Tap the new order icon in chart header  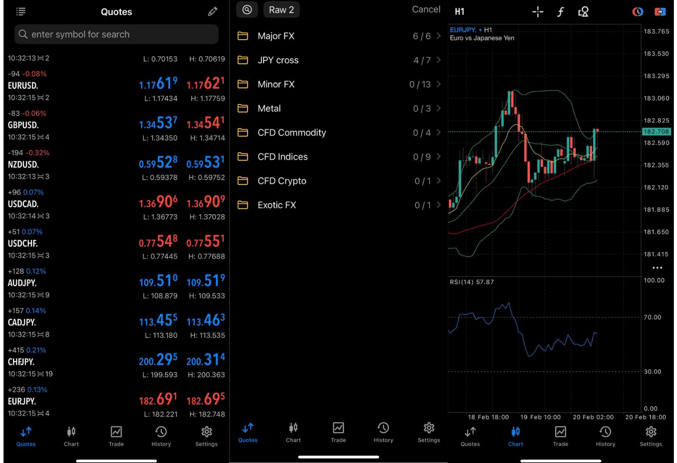pos(660,12)
